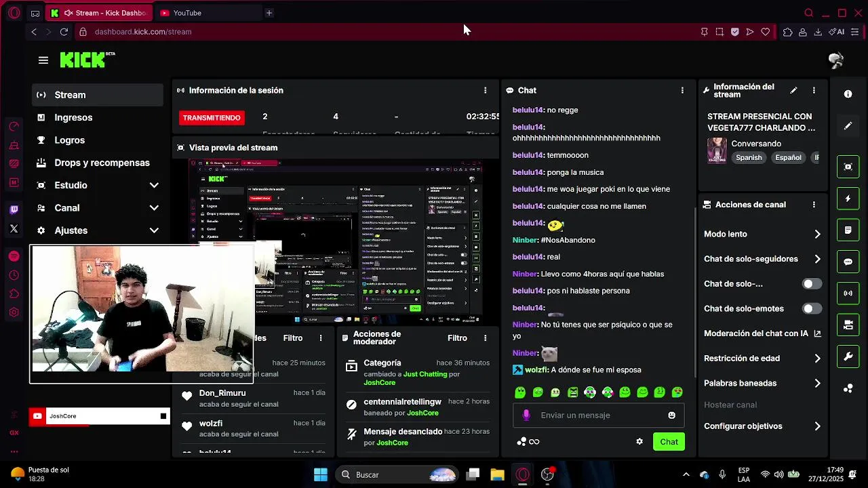Reload the page with refresh button
The image size is (868, 488).
(64, 32)
